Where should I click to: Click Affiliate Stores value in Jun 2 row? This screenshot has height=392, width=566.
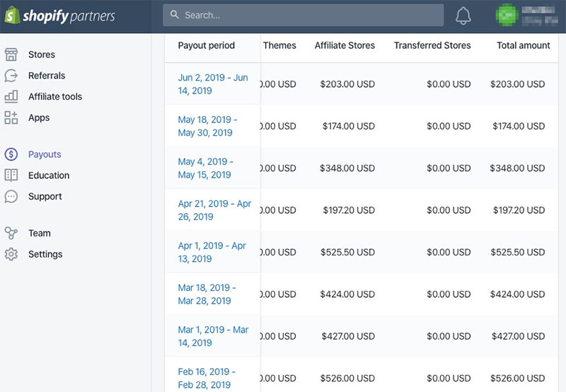click(x=347, y=84)
